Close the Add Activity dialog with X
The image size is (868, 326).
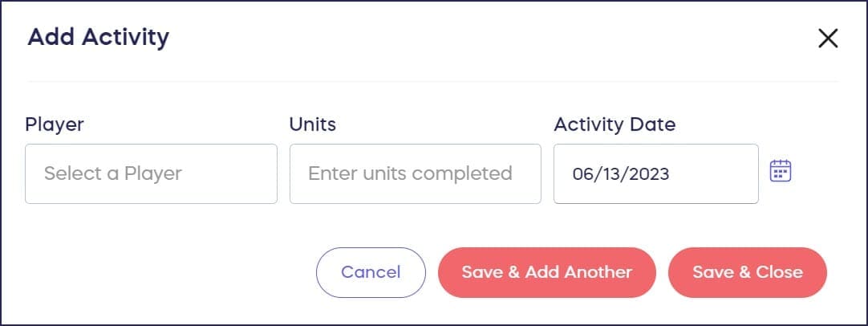coord(827,39)
